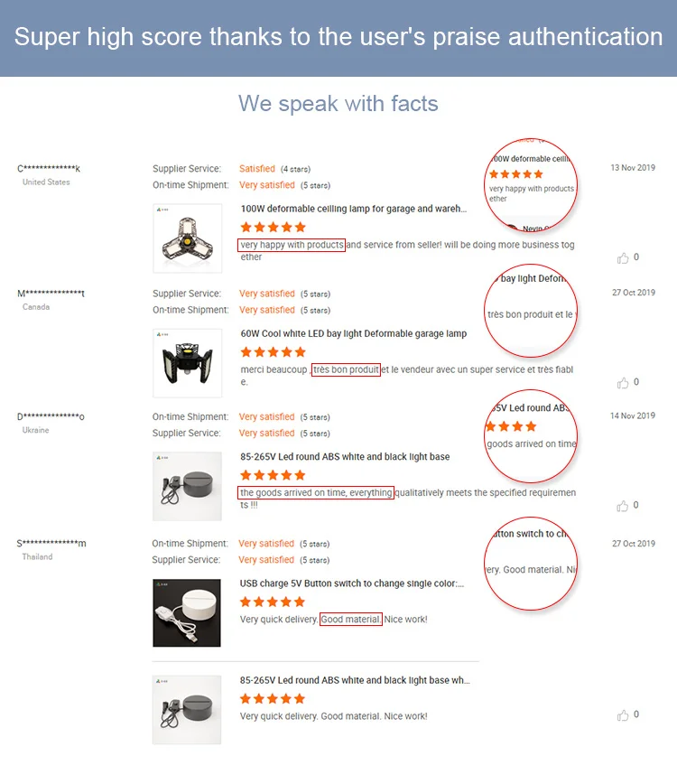Image resolution: width=677 pixels, height=784 pixels.
Task: Open 60W LED bay light thumbnail
Action: point(187,363)
